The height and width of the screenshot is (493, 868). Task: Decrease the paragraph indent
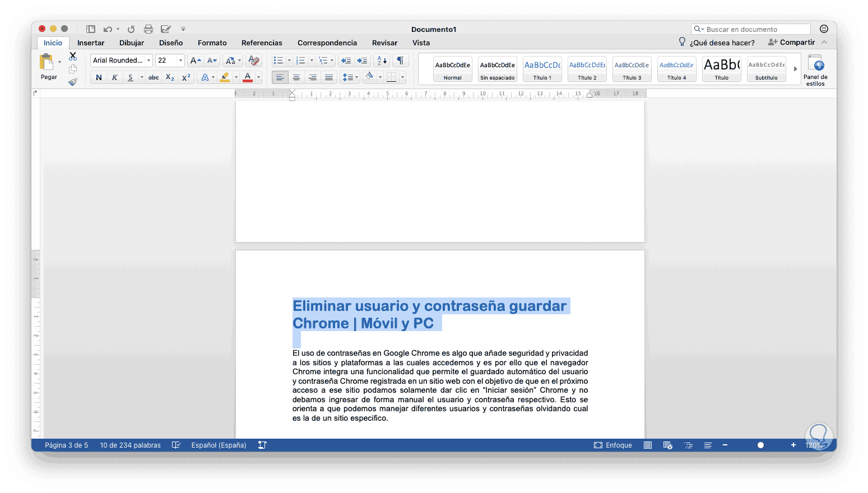coord(346,61)
